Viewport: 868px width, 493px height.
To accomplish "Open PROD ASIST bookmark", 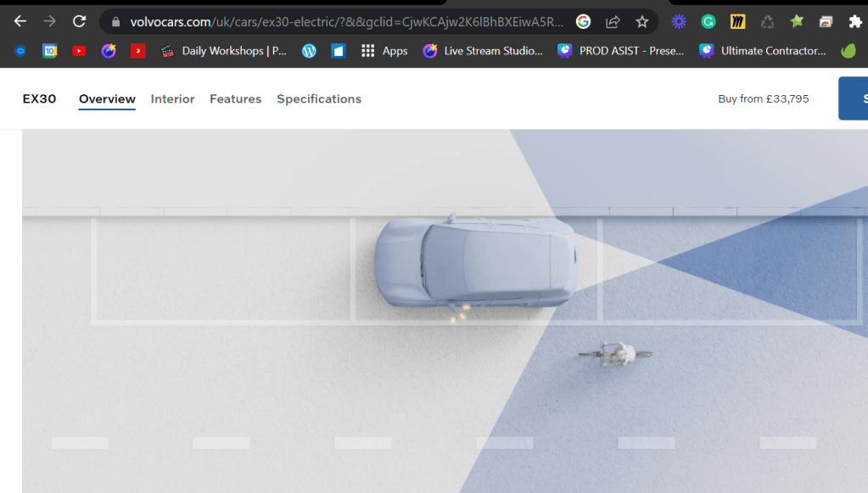I will [x=620, y=51].
